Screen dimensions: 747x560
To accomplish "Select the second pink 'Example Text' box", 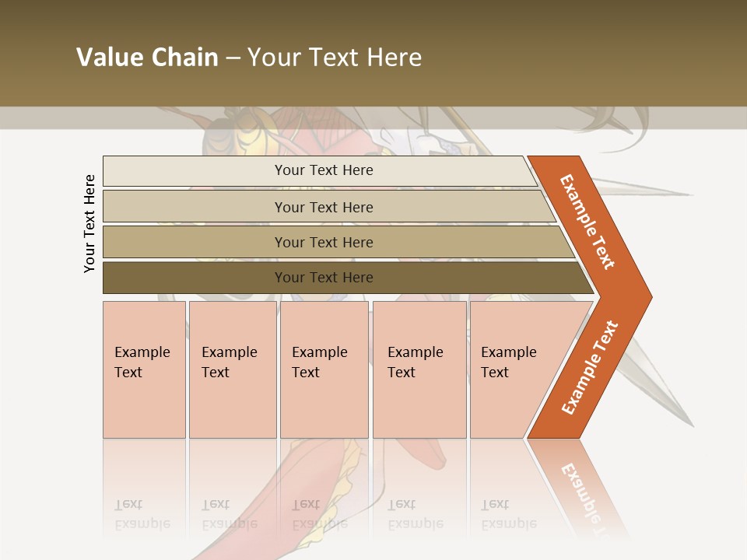I will [x=233, y=369].
